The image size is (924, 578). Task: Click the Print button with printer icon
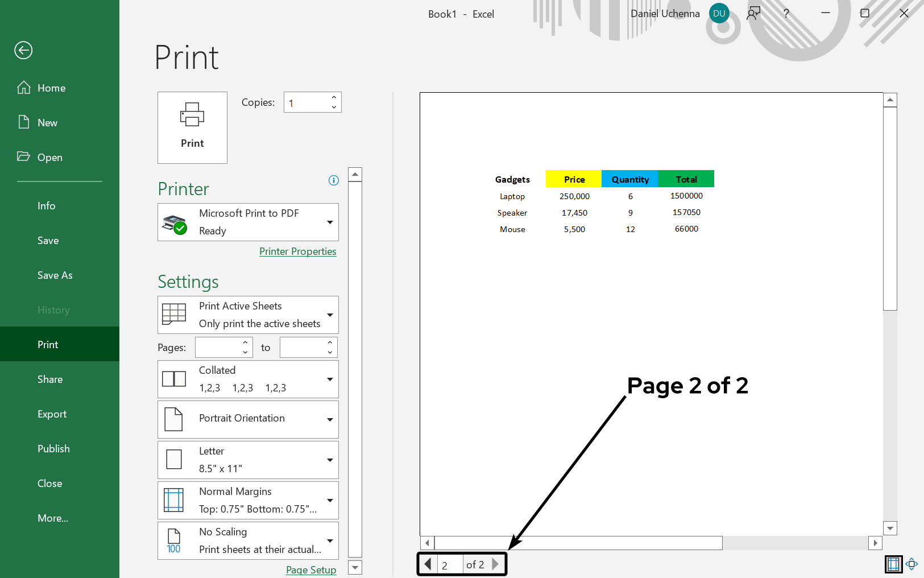coord(192,127)
